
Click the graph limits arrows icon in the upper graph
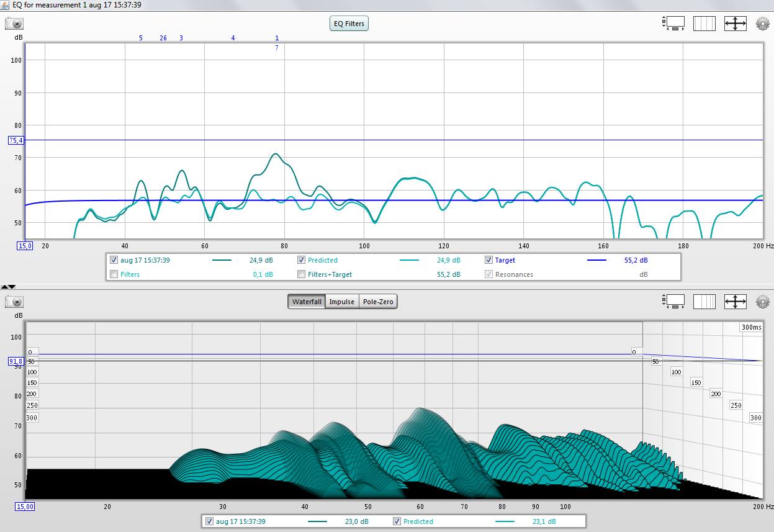click(735, 24)
